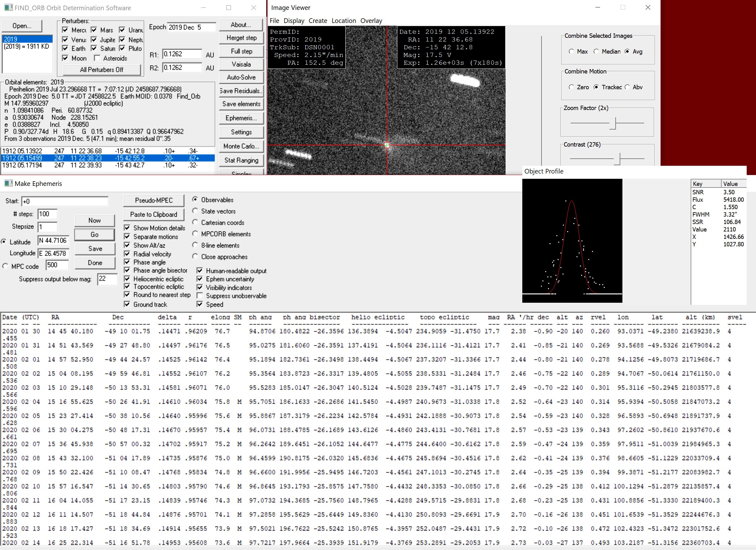This screenshot has width=756, height=550.
Task: Click Paste to Clipboard button
Action: click(154, 214)
